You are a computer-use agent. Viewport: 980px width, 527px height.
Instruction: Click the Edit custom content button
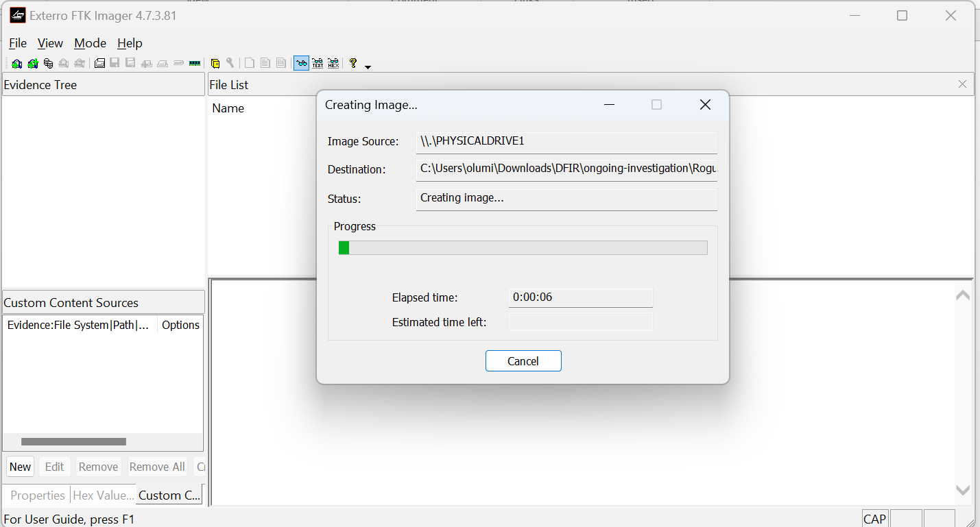tap(54, 467)
